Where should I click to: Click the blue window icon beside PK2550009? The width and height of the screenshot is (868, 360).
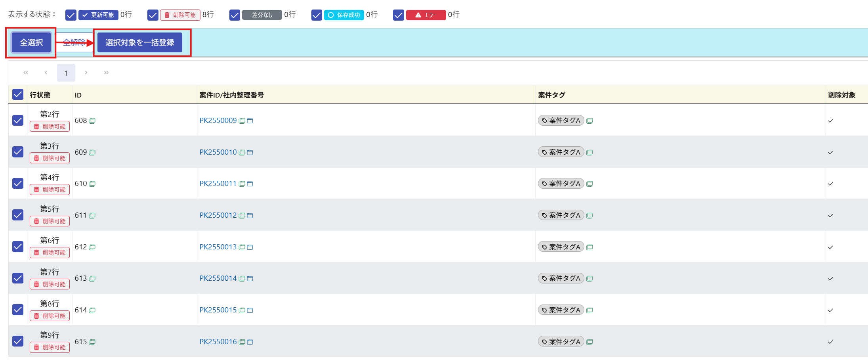pyautogui.click(x=250, y=121)
